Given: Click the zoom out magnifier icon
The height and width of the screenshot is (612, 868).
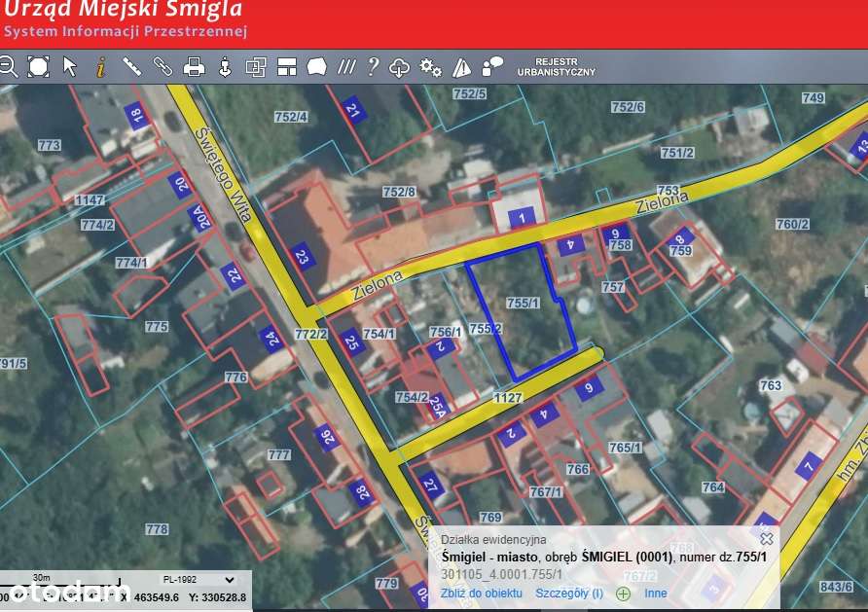Looking at the screenshot, I should pos(8,67).
